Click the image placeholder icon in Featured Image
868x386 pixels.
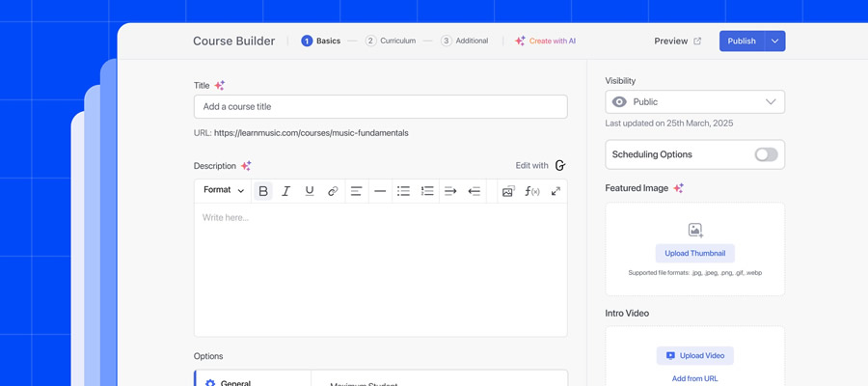(x=695, y=231)
